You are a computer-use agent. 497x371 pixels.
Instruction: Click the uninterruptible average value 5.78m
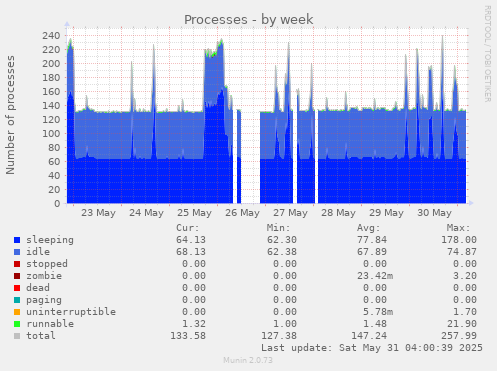click(378, 312)
